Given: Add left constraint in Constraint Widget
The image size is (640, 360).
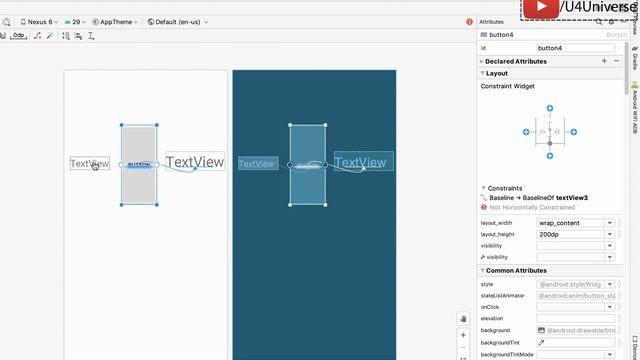Looking at the screenshot, I should point(526,132).
